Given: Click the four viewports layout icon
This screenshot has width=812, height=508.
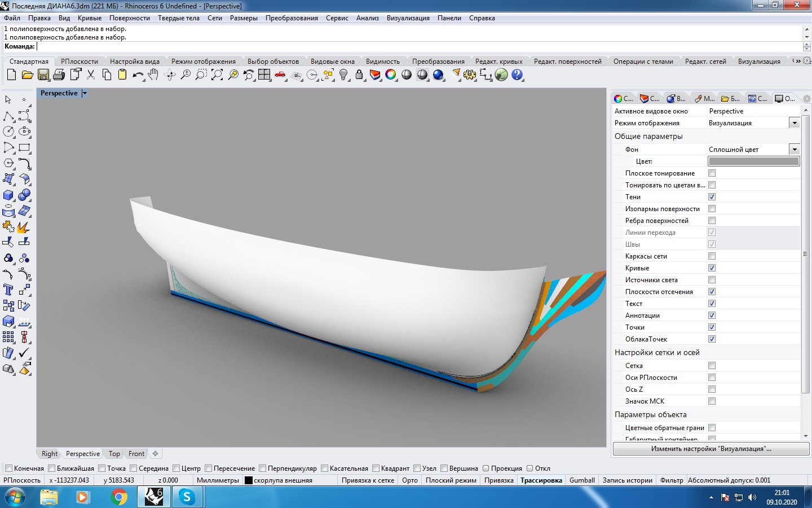Looking at the screenshot, I should (x=264, y=75).
